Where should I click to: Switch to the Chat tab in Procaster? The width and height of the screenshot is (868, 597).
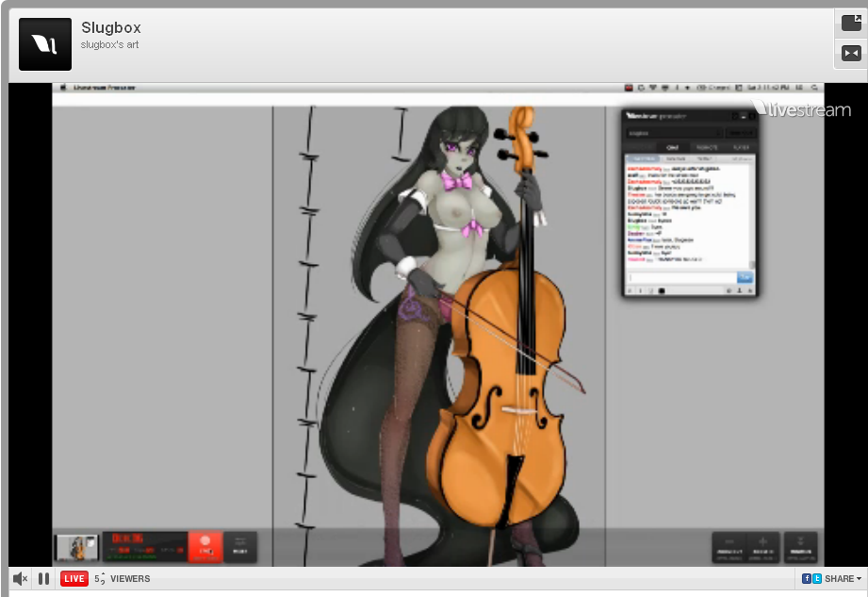[672, 147]
